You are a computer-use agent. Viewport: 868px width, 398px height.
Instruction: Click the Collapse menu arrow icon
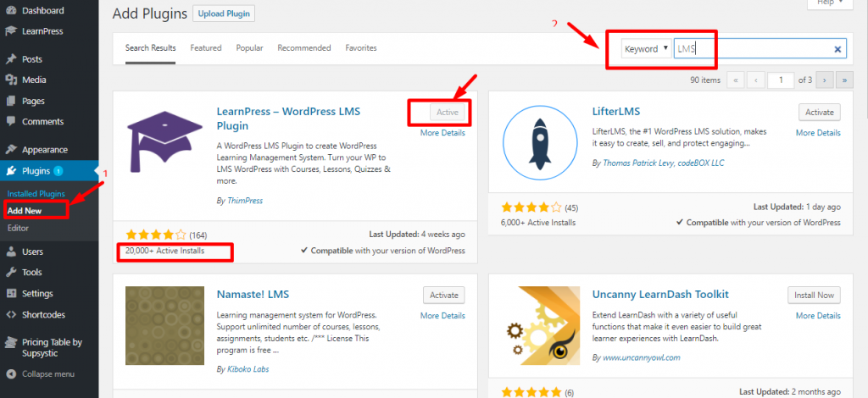(10, 374)
